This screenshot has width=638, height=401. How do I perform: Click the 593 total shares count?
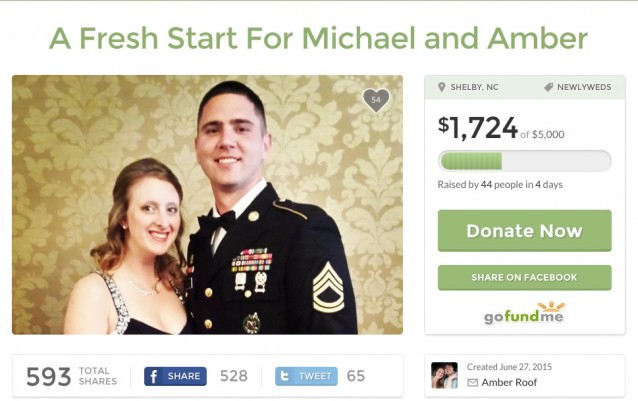[48, 377]
